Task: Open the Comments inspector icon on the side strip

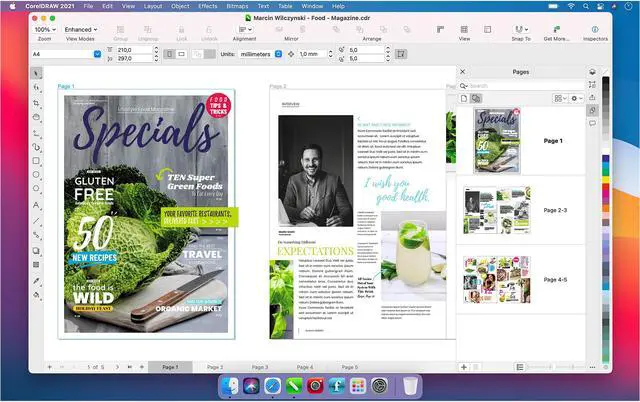Action: (x=592, y=123)
